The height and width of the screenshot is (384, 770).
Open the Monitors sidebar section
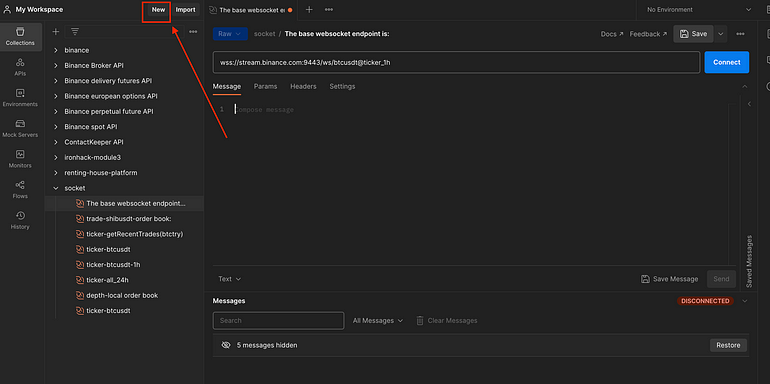(20, 159)
